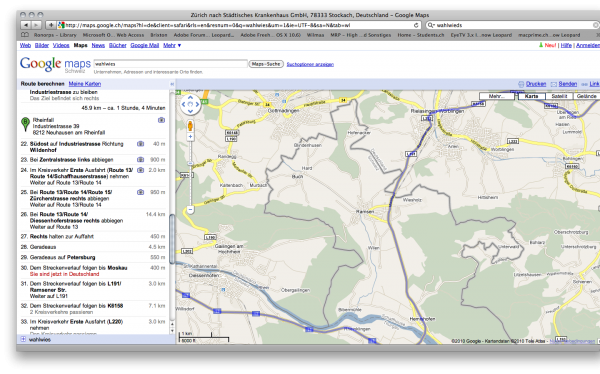Open Hilfe link
600x374 pixels.
tap(566, 45)
